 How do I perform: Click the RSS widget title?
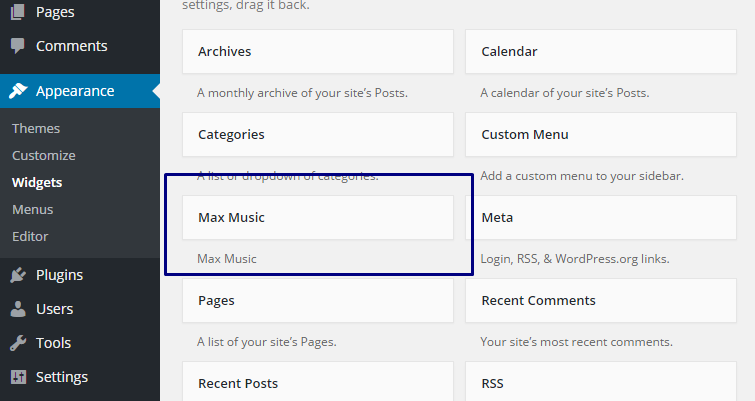click(493, 383)
